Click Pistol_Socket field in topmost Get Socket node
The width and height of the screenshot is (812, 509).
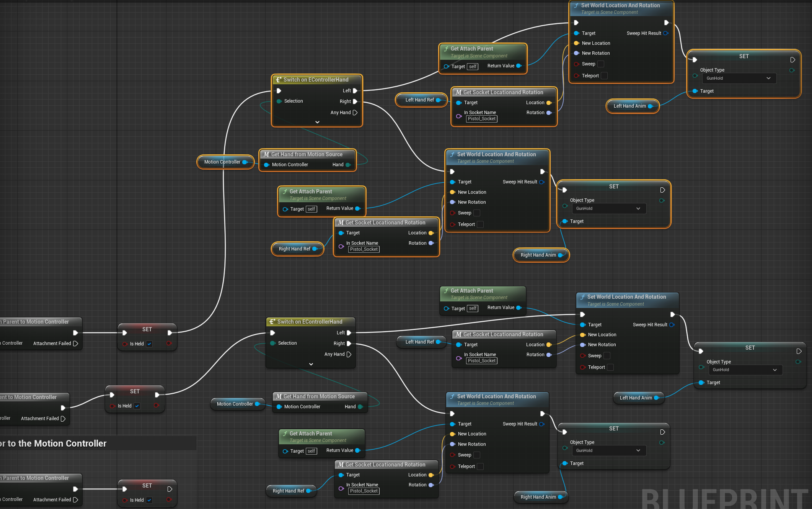[x=482, y=119]
